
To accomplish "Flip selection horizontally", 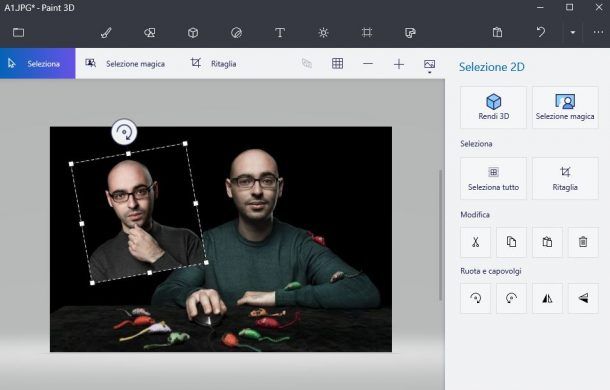I will 547,299.
